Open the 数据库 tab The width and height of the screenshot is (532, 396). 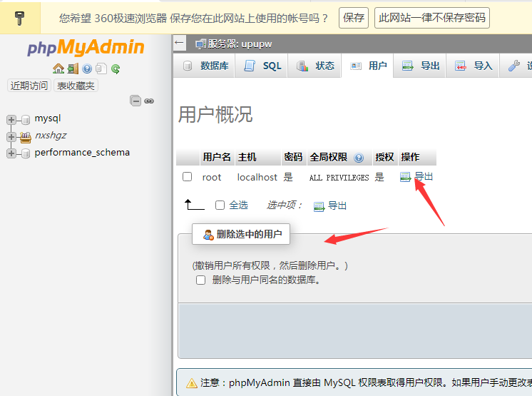(206, 66)
